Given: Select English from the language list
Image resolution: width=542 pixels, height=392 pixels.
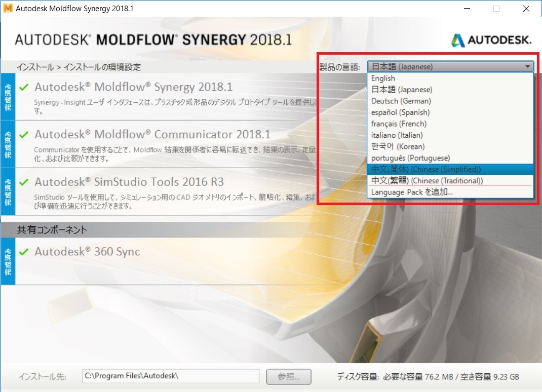Looking at the screenshot, I should (450, 78).
